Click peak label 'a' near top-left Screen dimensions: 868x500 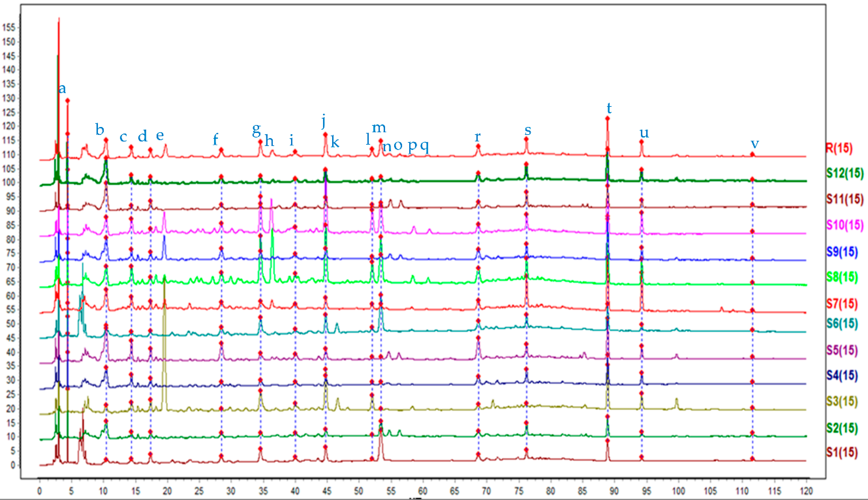(62, 89)
